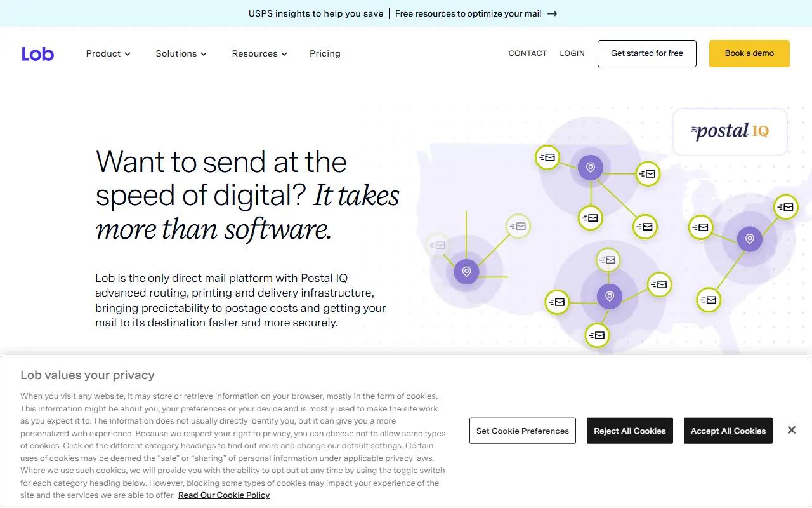Book a demo via the yellow button

pyautogui.click(x=749, y=53)
